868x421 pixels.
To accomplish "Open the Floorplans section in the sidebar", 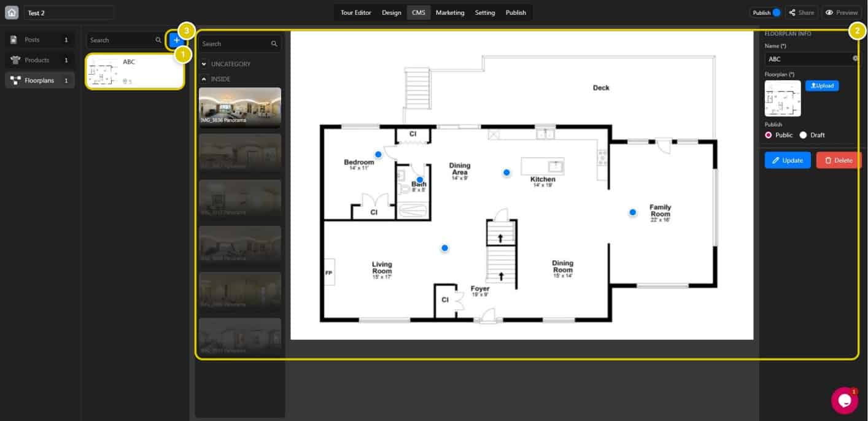I will point(40,80).
